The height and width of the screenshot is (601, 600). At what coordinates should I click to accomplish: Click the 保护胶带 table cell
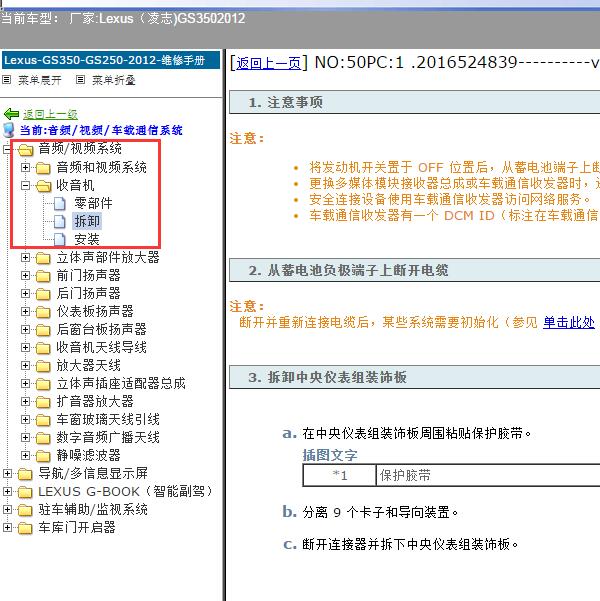tap(488, 476)
